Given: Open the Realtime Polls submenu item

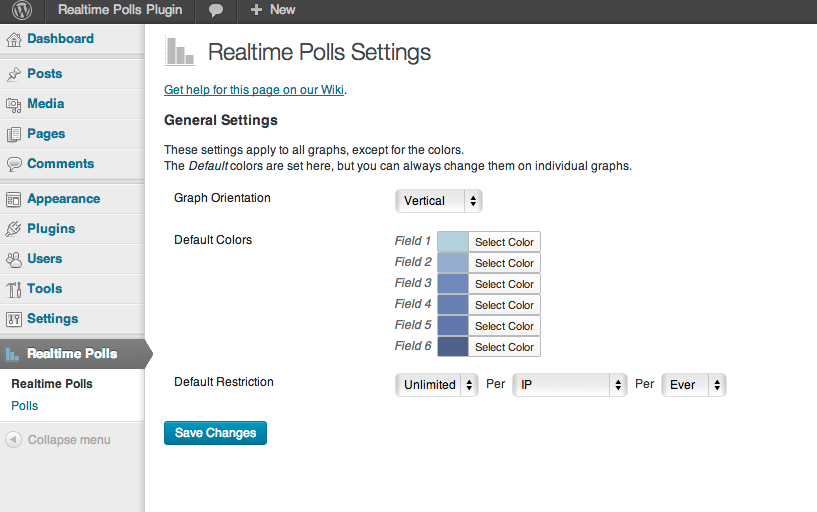Looking at the screenshot, I should [52, 384].
